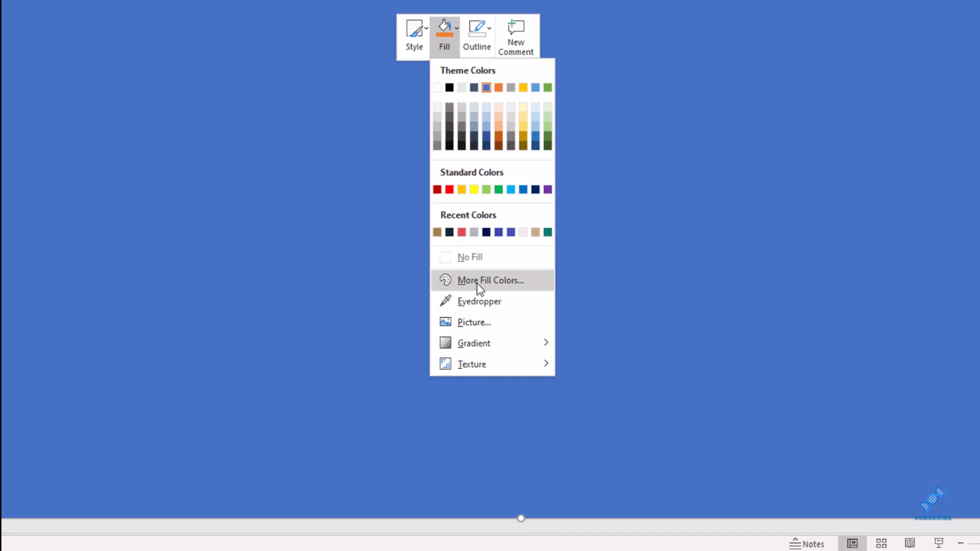Pick teal swatch in Recent Colors
This screenshot has width=980, height=551.
coord(547,232)
